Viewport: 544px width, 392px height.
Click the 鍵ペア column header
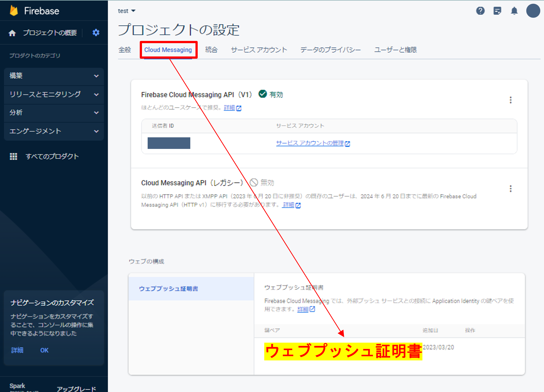tap(272, 330)
